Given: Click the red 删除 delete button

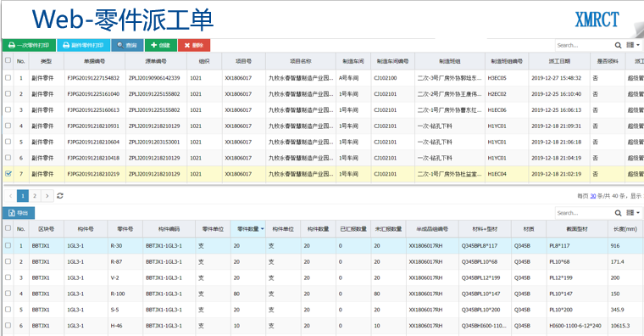Looking at the screenshot, I should (194, 45).
